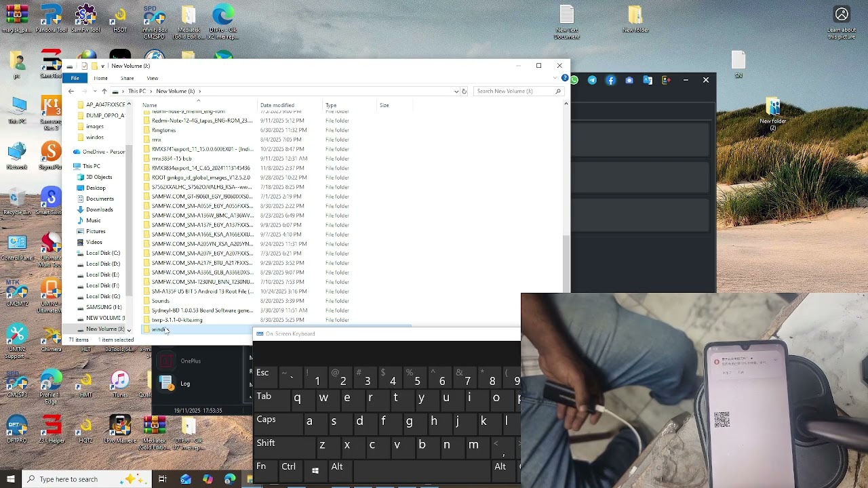Open the Windows Start menu

point(11,479)
